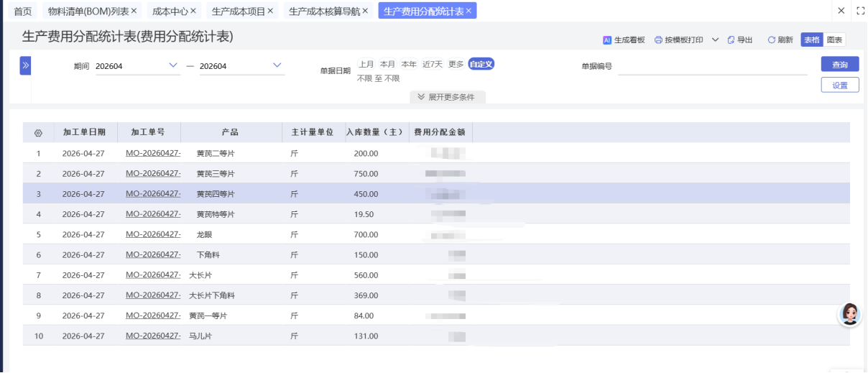This screenshot has width=868, height=373.
Task: Open MO-20260427 link for 黄芪二等片
Action: [x=153, y=153]
